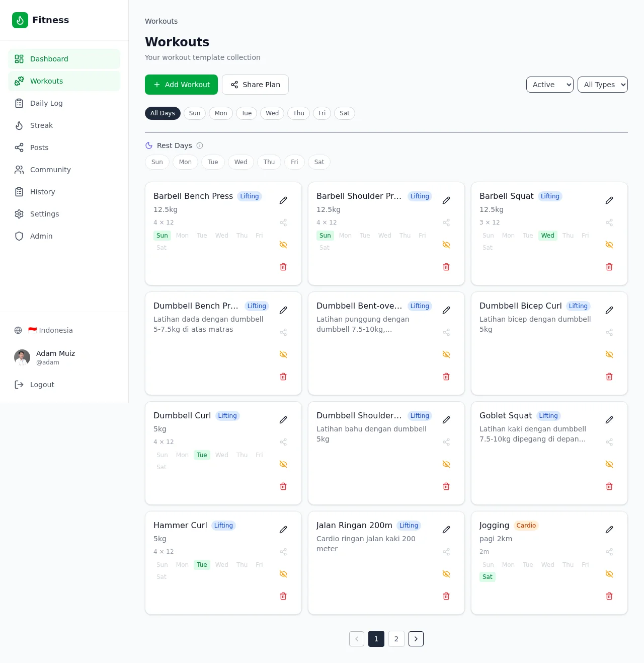
Task: Toggle Wed on Barbell Squat card
Action: pos(548,236)
